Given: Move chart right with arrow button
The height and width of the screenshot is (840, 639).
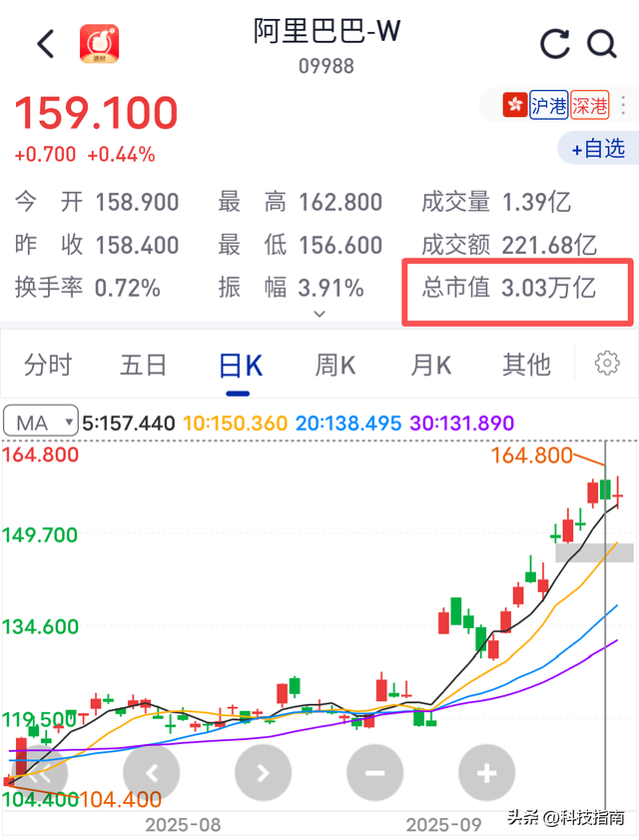Looking at the screenshot, I should click(x=263, y=773).
